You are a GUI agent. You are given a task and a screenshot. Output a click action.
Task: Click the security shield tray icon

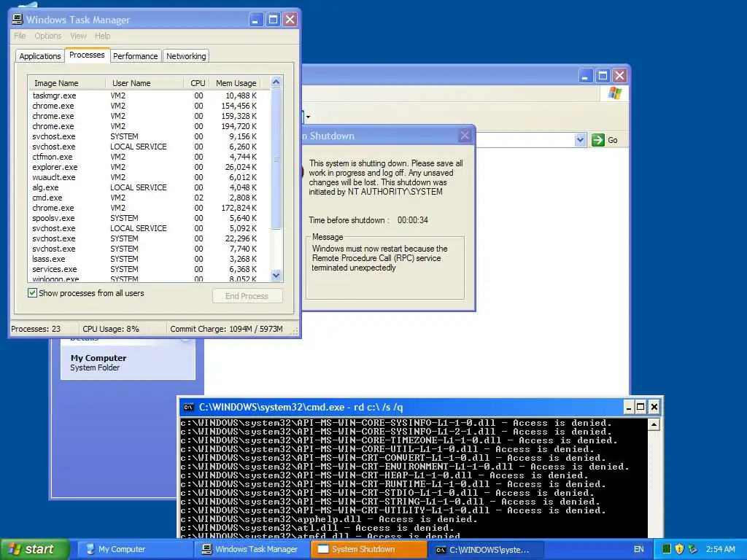click(679, 549)
